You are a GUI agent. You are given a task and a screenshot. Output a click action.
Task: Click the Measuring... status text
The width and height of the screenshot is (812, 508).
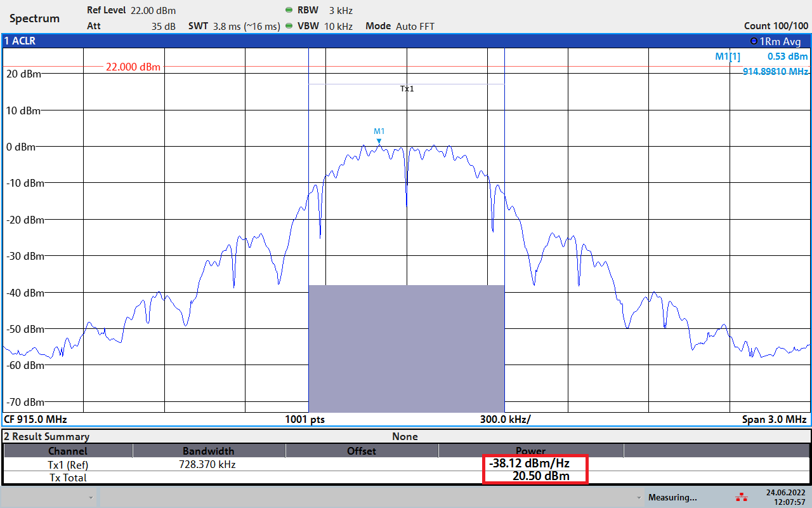(x=672, y=498)
